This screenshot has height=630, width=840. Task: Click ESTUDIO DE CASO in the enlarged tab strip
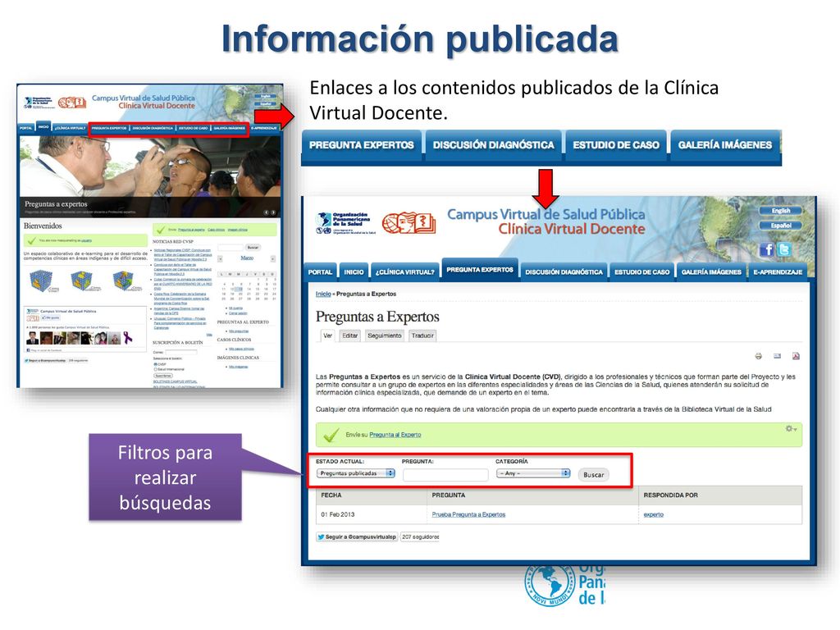click(616, 144)
